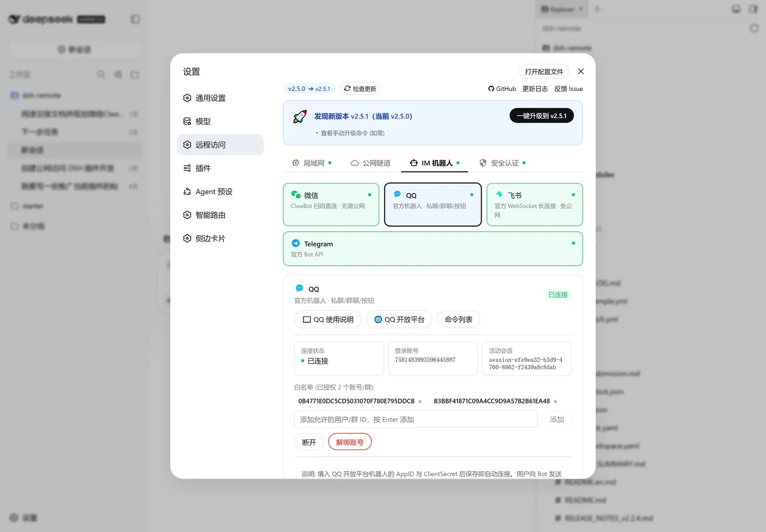Click 已连接 status badge
Screen dimensions: 766x532
(558, 294)
